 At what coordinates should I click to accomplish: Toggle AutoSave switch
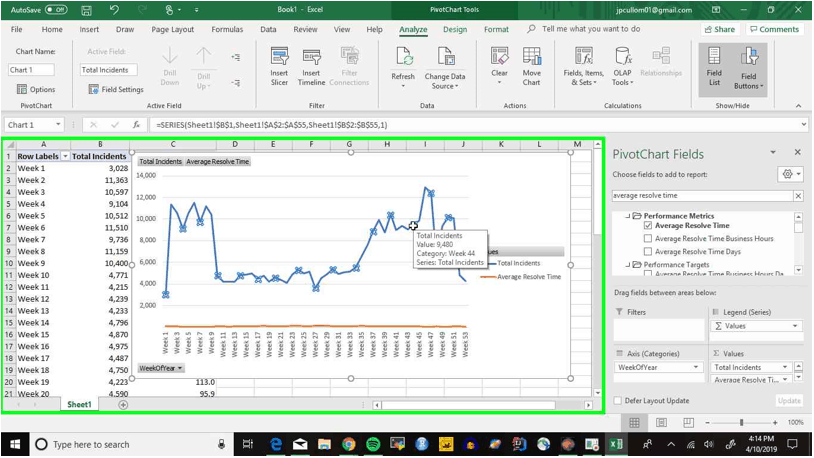coord(56,10)
